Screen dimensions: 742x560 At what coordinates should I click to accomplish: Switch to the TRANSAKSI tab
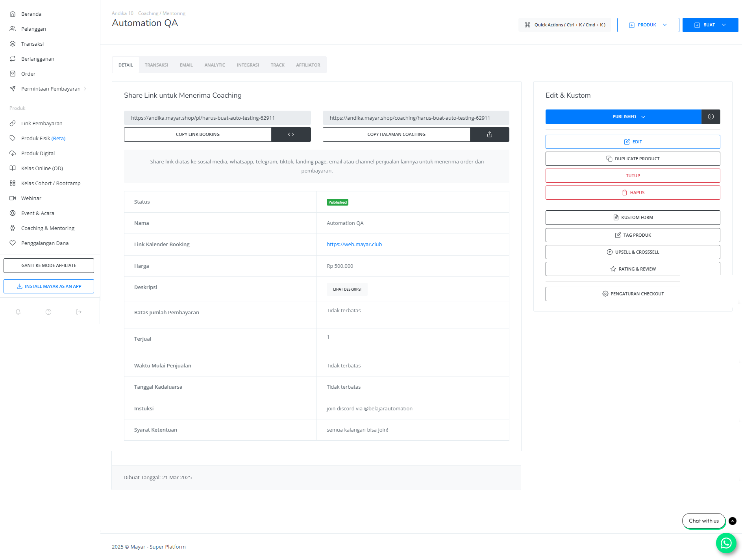click(x=156, y=65)
